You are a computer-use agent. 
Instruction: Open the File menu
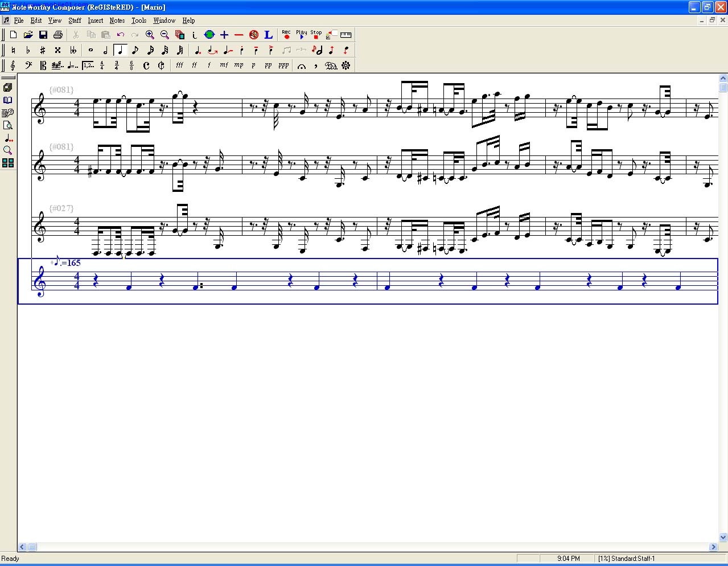point(19,20)
